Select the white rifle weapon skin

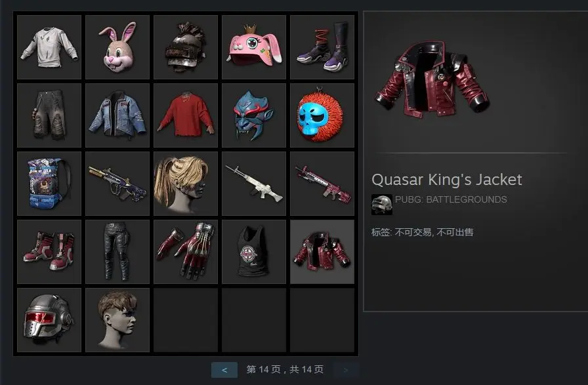tap(254, 184)
